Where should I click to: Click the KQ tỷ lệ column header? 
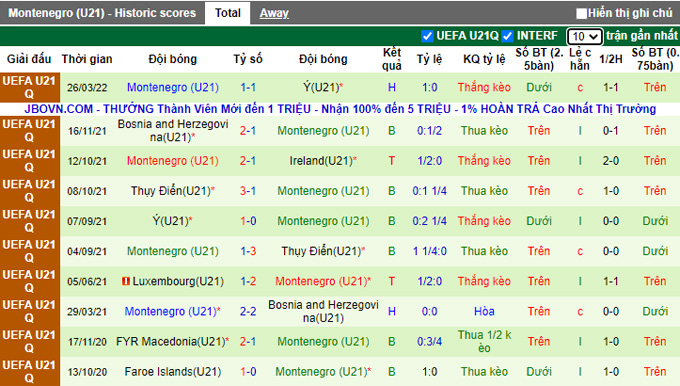point(484,59)
